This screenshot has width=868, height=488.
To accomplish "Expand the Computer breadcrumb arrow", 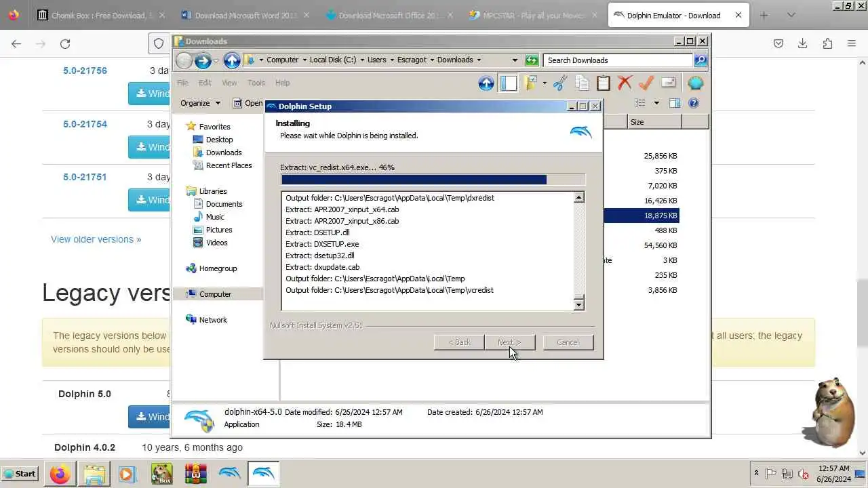I will [304, 60].
